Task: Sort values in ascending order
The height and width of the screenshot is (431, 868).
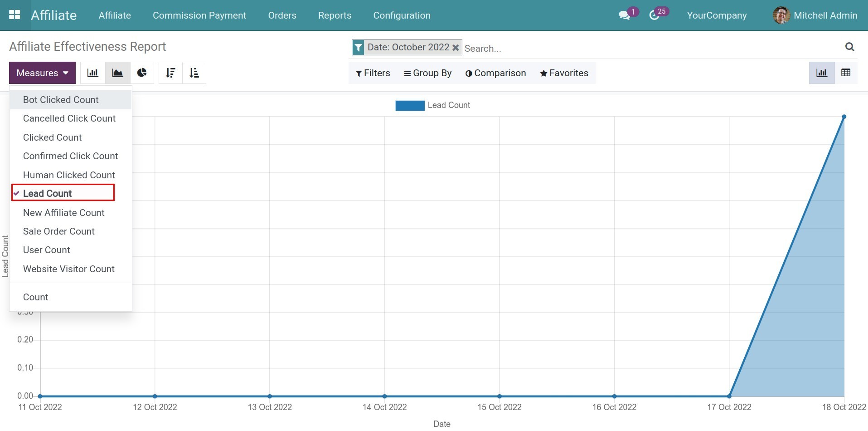Action: point(194,73)
